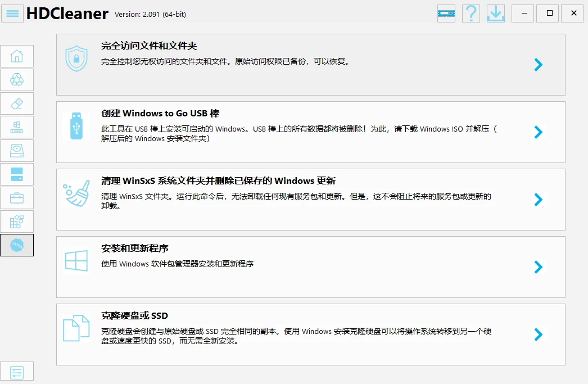This screenshot has width=588, height=384.
Task: Open the drive backup icon in the sidebar
Action: pos(17,150)
